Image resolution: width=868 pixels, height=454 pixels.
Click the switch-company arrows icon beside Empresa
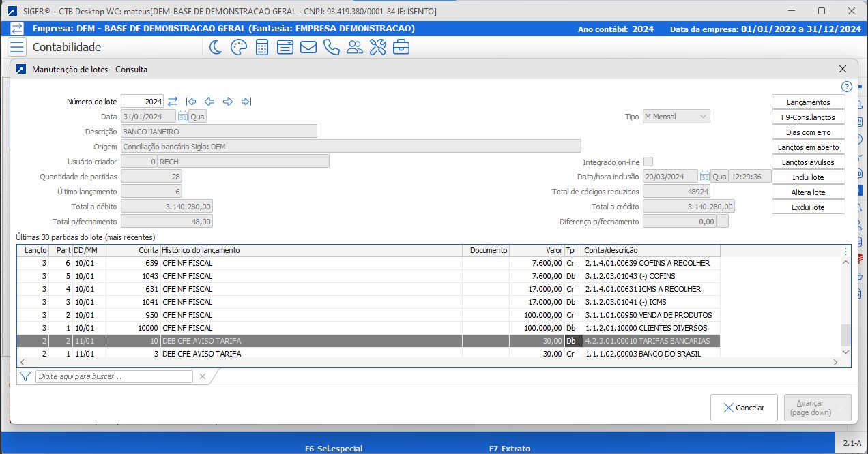17,29
